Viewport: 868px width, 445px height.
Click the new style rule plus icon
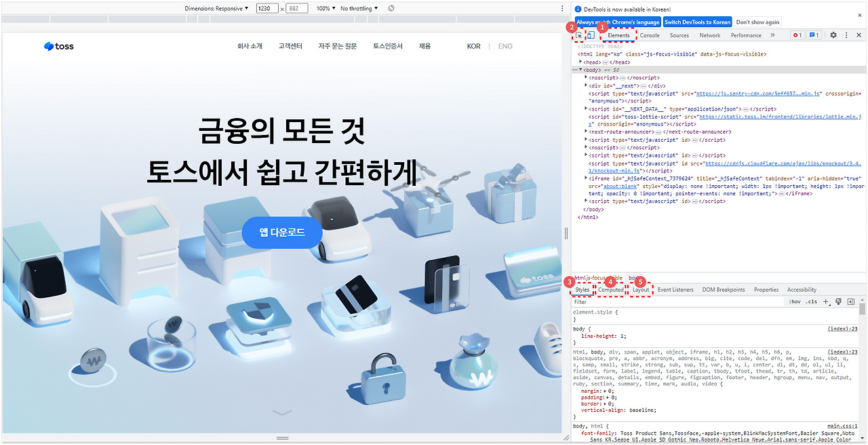click(x=826, y=302)
